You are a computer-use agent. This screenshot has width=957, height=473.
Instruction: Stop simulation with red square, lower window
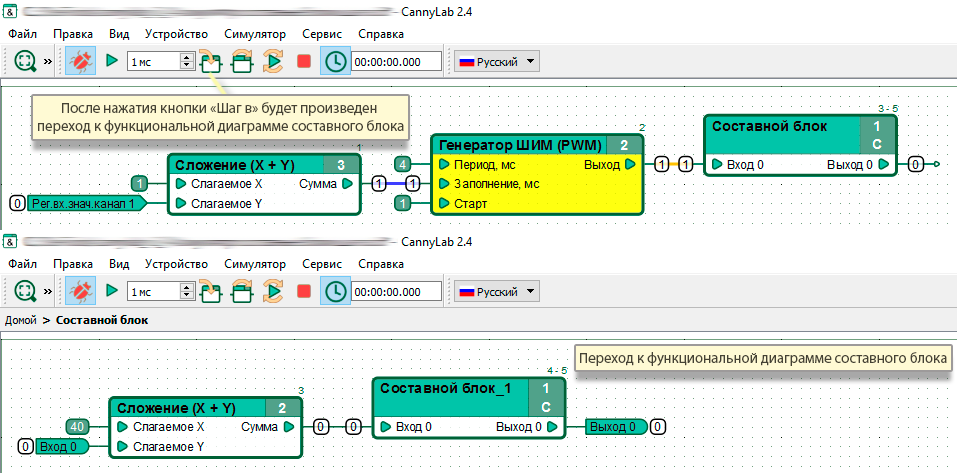[304, 291]
